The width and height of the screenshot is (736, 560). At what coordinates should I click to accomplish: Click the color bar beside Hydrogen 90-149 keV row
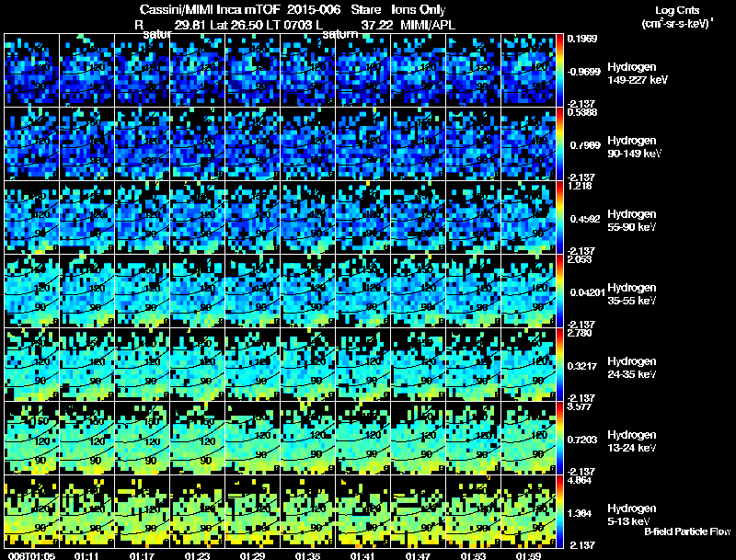[x=559, y=143]
